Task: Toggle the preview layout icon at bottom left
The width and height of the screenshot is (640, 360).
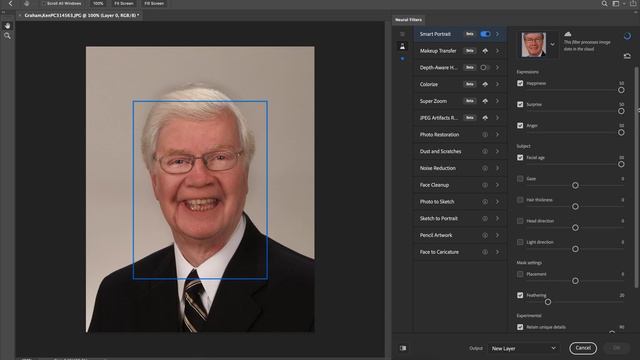Action: [x=403, y=348]
